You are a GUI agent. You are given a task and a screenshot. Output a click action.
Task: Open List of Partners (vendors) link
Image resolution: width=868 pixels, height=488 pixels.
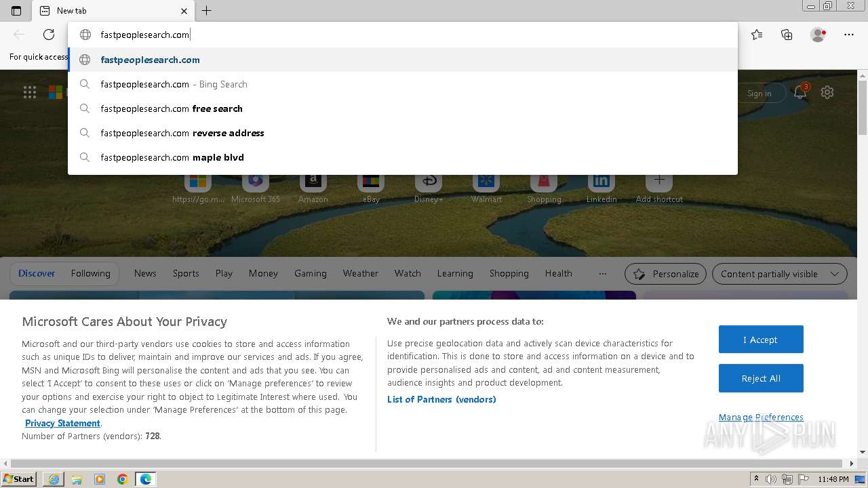[441, 399]
